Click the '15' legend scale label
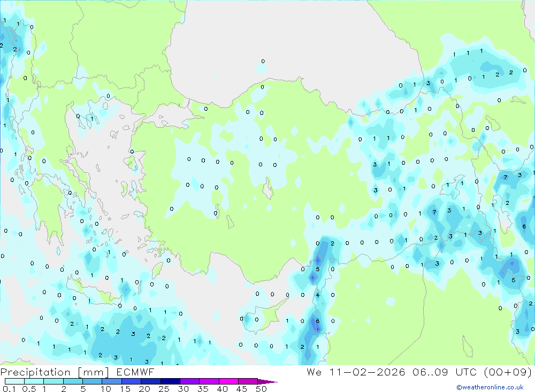 point(125,389)
